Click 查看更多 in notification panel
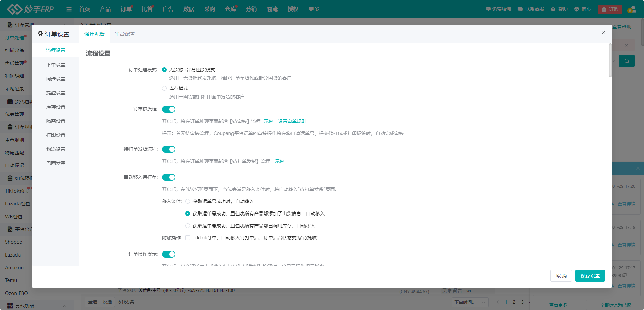644x310 pixels. pos(558,305)
